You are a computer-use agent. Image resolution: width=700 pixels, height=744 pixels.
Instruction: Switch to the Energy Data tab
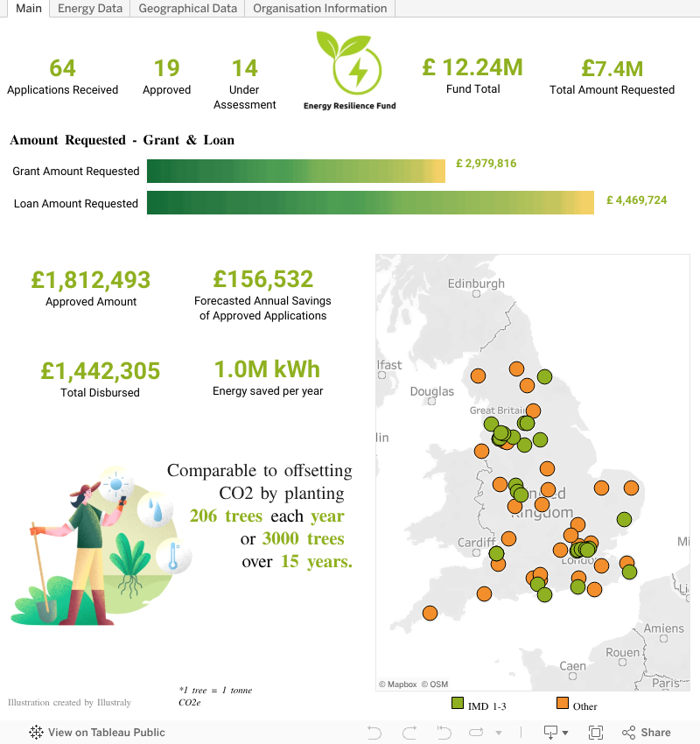[90, 9]
